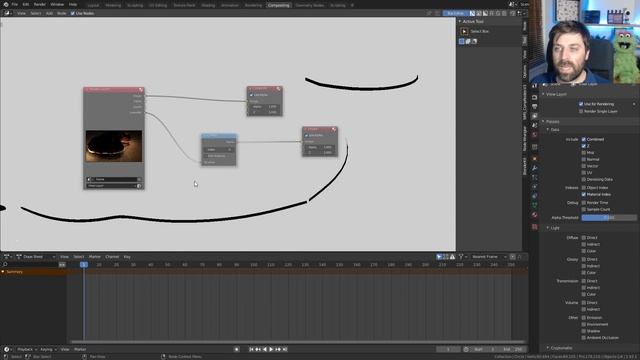The image size is (640, 360).
Task: Open the node editor Node menu
Action: coord(62,13)
